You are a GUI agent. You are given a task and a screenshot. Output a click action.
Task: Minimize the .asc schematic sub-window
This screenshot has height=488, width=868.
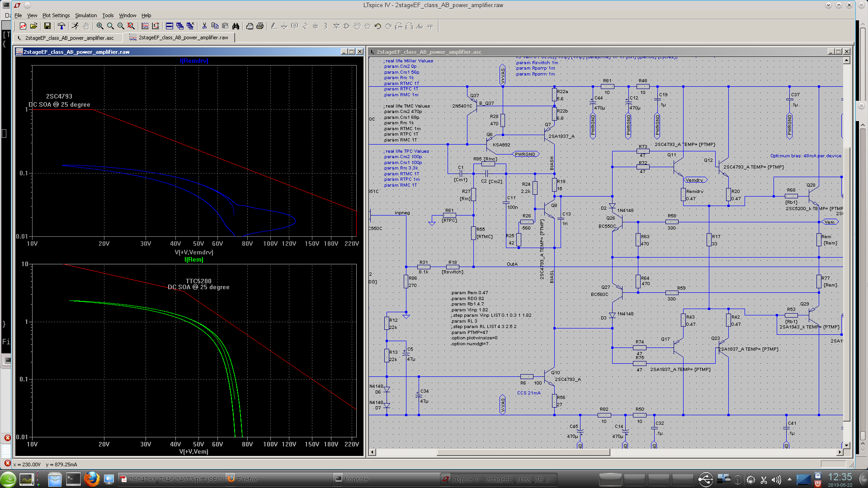click(830, 52)
